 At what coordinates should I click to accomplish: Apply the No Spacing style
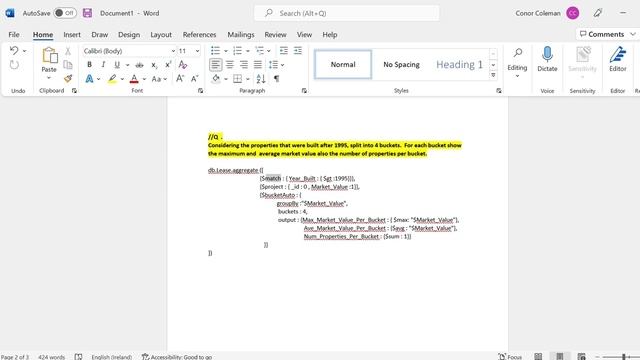tap(401, 64)
